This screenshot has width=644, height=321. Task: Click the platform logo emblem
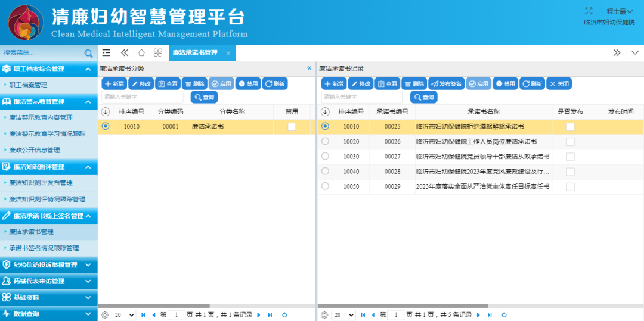click(26, 22)
